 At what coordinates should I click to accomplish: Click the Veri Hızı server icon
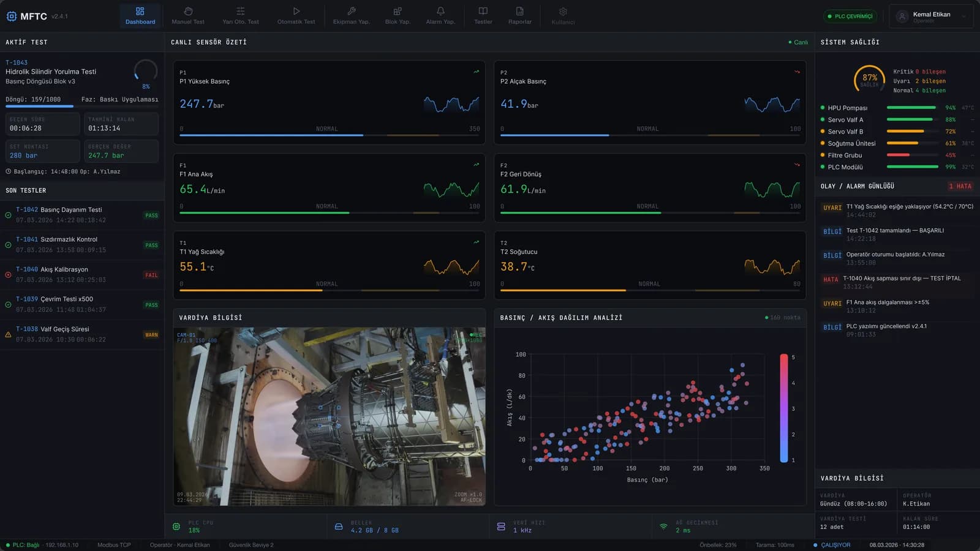pos(501,527)
